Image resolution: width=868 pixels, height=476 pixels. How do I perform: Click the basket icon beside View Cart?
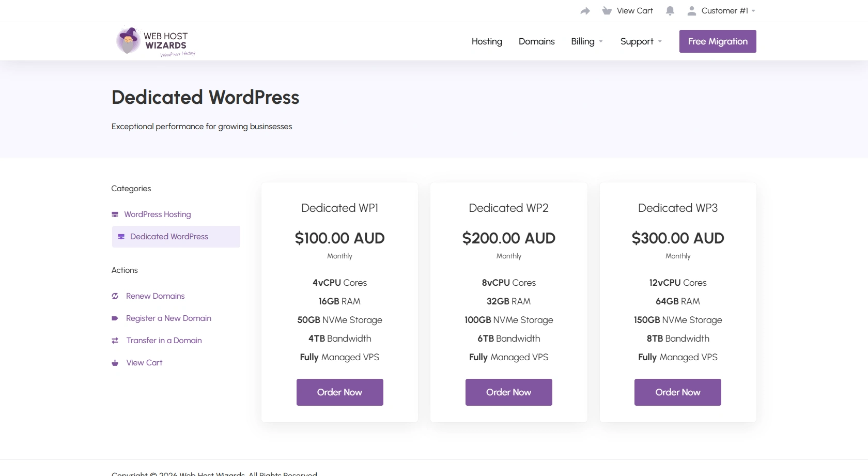(607, 11)
